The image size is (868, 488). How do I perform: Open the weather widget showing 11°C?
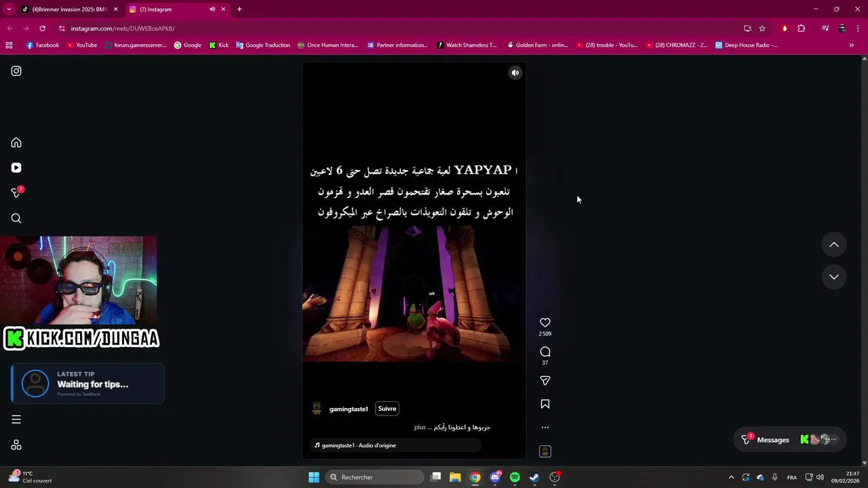point(31,477)
